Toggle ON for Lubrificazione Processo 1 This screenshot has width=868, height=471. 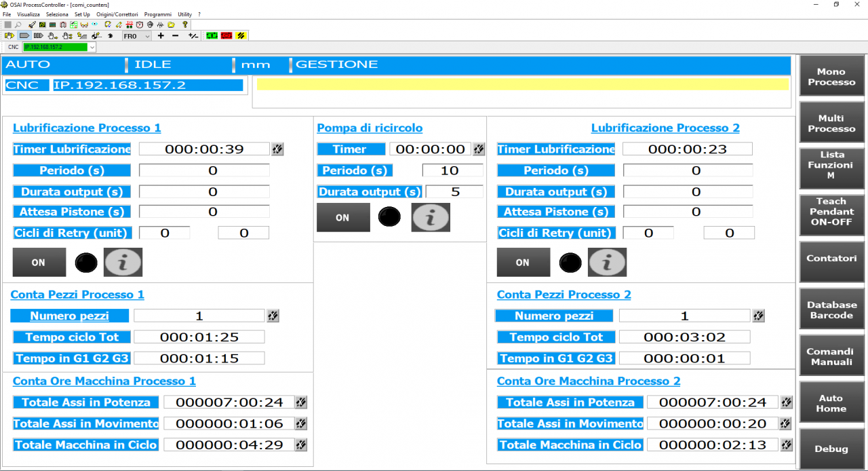point(39,262)
